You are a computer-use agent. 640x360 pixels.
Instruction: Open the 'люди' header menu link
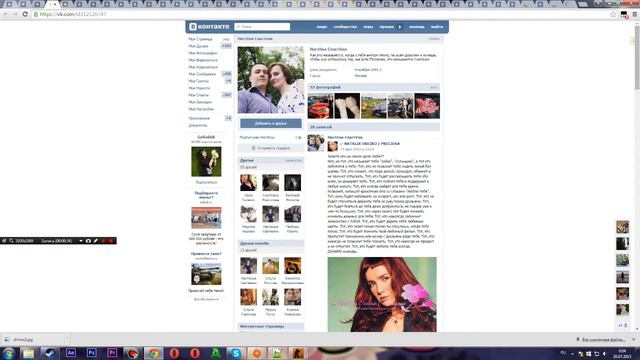coord(322,27)
